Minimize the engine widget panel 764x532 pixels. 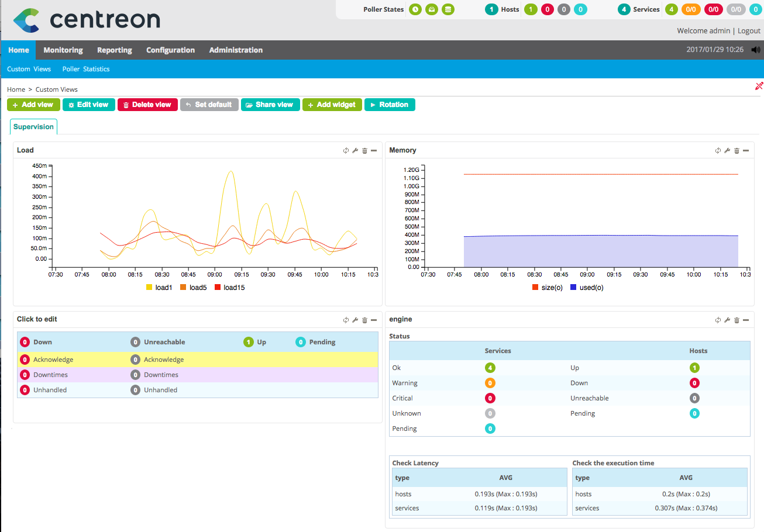point(746,320)
